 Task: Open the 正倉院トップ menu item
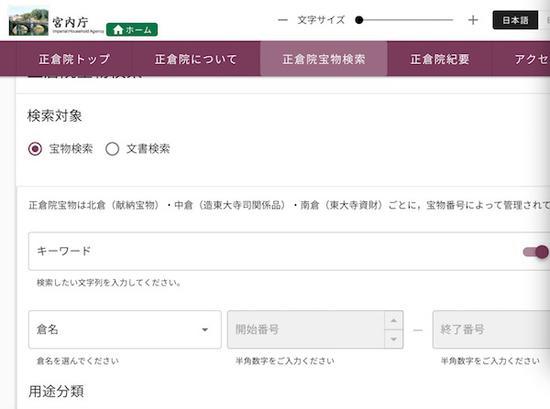(74, 59)
